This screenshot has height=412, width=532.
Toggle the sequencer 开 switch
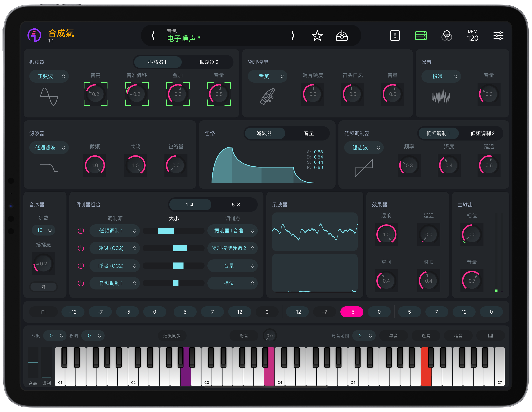43,287
